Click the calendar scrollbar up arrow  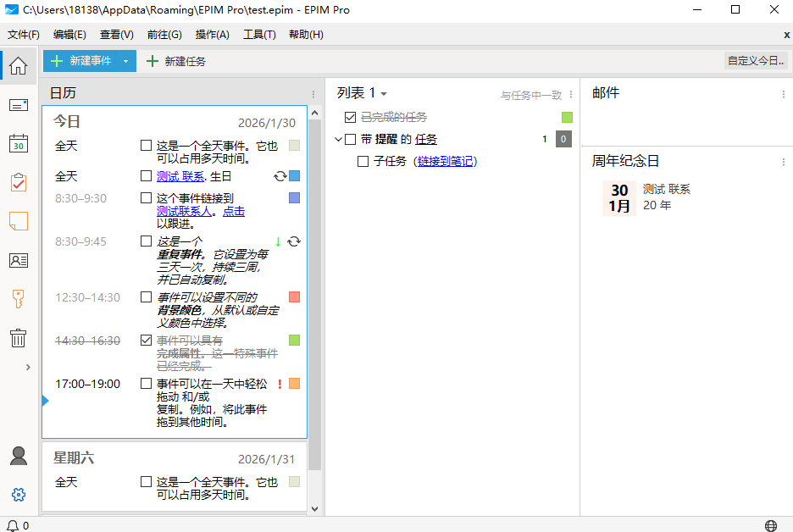[x=314, y=113]
